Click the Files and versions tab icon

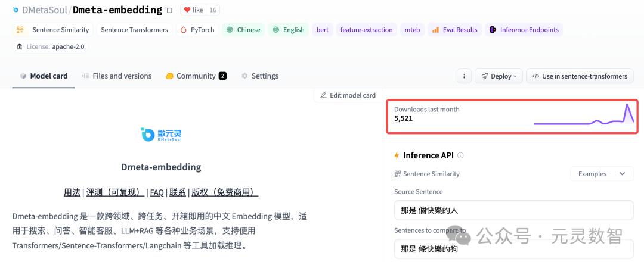click(x=85, y=76)
